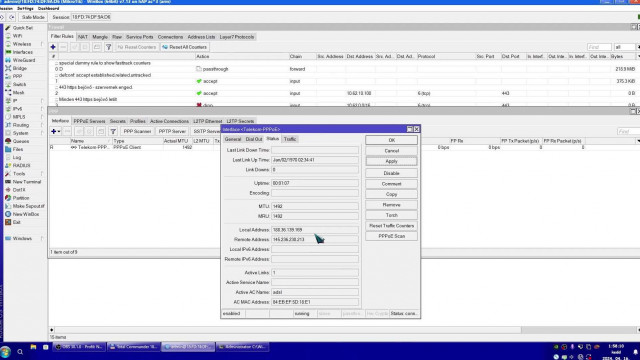Open the PPP sidebar entry

click(17, 76)
